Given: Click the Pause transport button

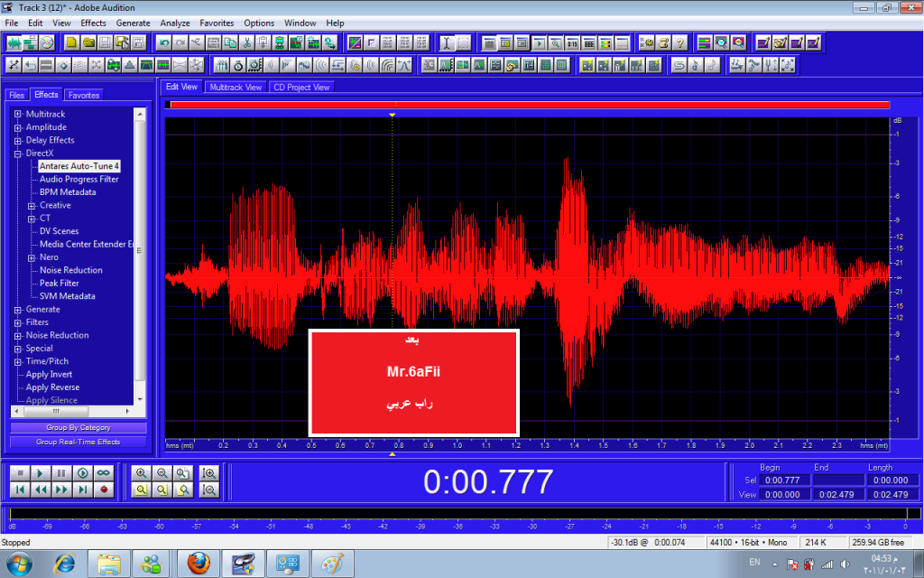Looking at the screenshot, I should 61,473.
